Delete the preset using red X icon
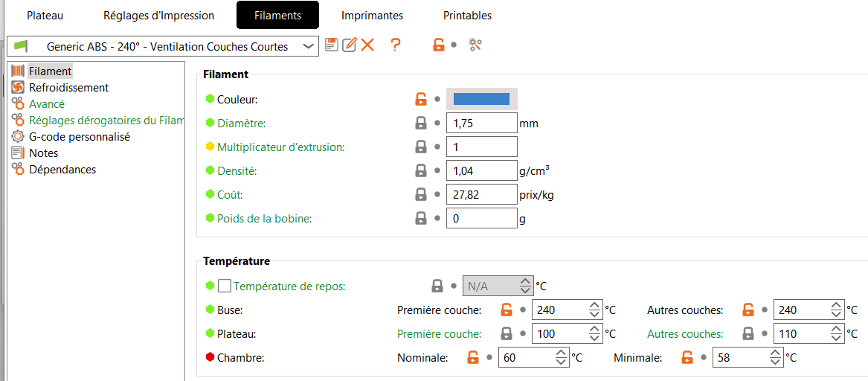This screenshot has width=868, height=381. pos(367,45)
